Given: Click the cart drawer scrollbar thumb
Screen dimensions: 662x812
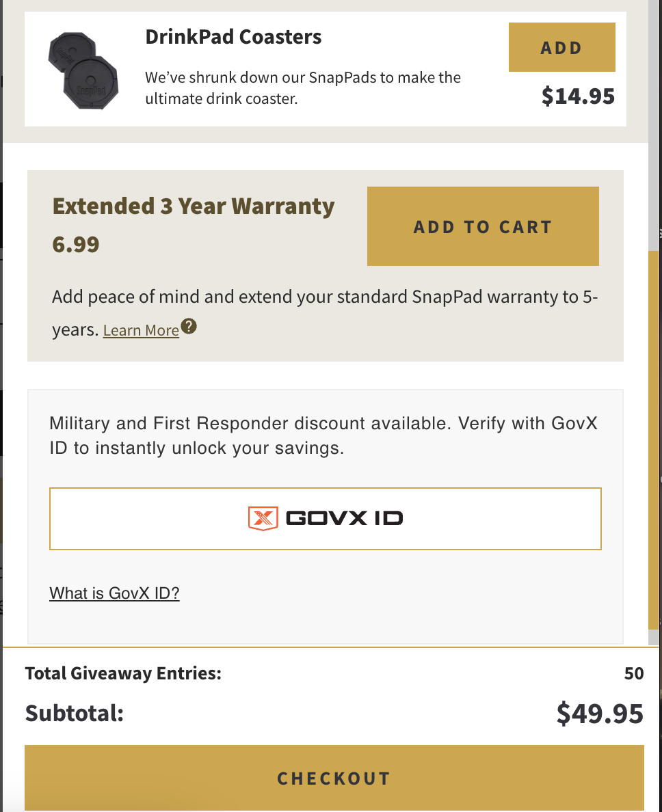Looking at the screenshot, I should [x=654, y=440].
